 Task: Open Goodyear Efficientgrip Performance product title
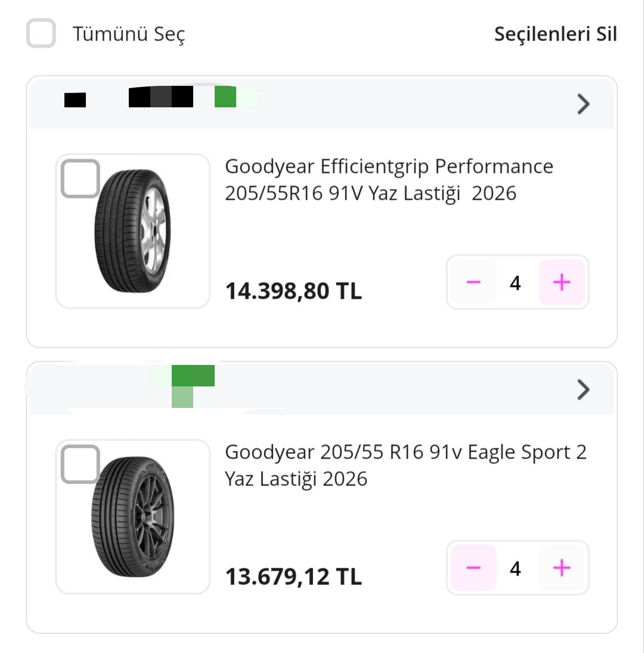(389, 180)
